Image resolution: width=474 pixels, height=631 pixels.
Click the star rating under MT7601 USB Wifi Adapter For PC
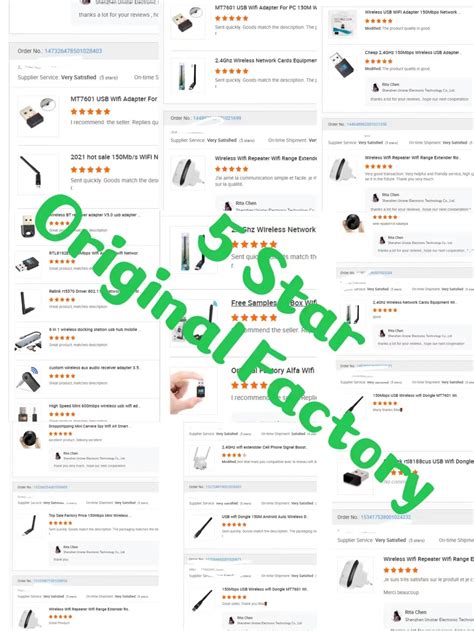click(x=231, y=18)
